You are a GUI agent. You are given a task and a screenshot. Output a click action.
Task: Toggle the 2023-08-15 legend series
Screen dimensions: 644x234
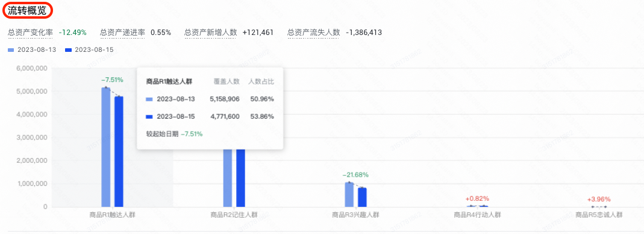[x=90, y=50]
